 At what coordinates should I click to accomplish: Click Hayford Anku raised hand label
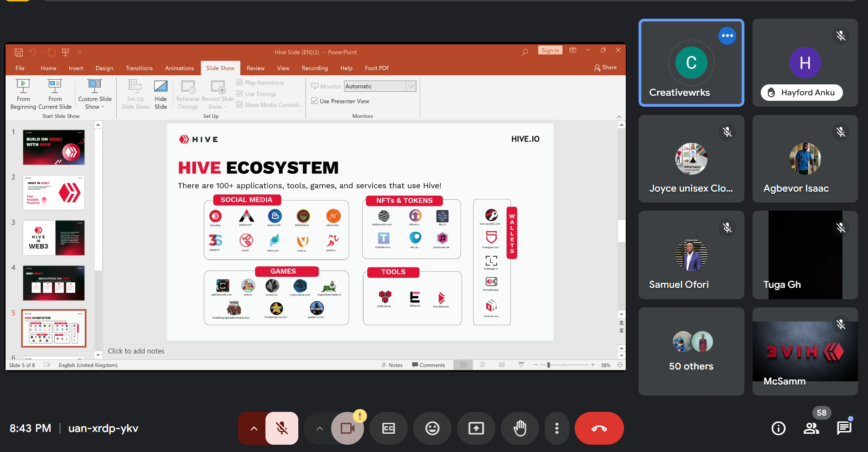click(802, 93)
